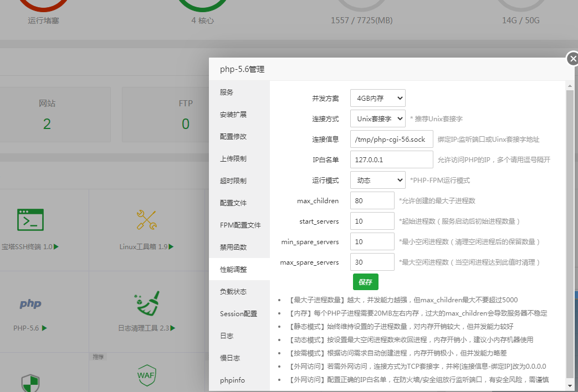Image resolution: width=578 pixels, height=392 pixels.
Task: Click the play arrow next to PHP-5.6
Action: click(x=44, y=328)
